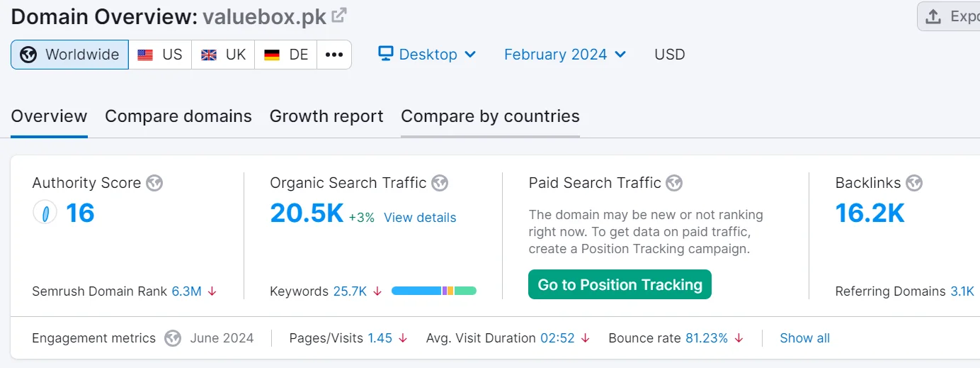Viewport: 980px width, 368px height.
Task: Click globe icon beside Engagement metrics
Action: coord(173,338)
